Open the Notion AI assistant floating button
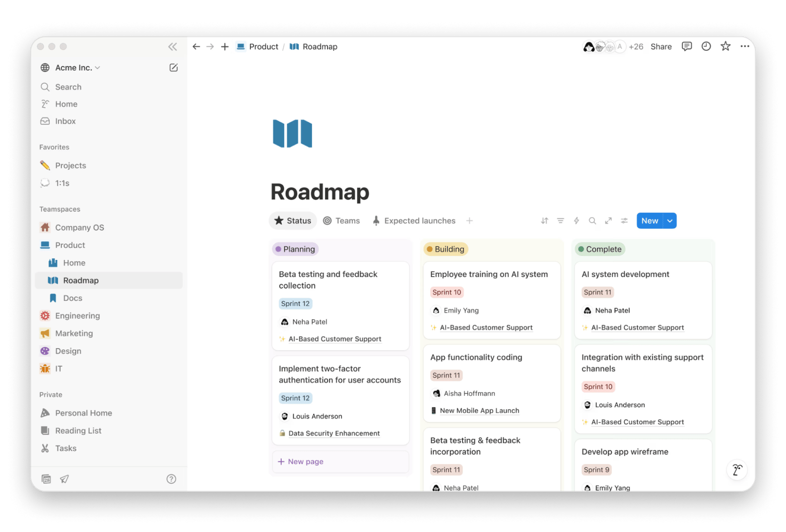The height and width of the screenshot is (532, 786). click(x=737, y=470)
